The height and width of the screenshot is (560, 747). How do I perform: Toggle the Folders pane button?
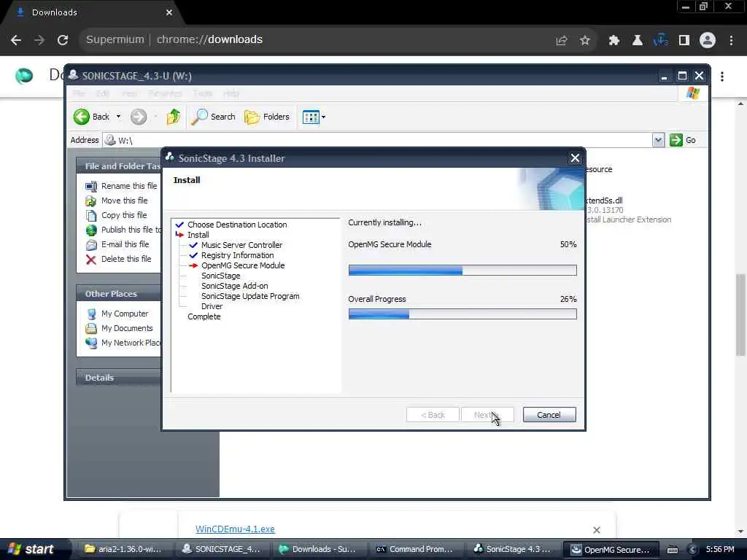click(267, 117)
